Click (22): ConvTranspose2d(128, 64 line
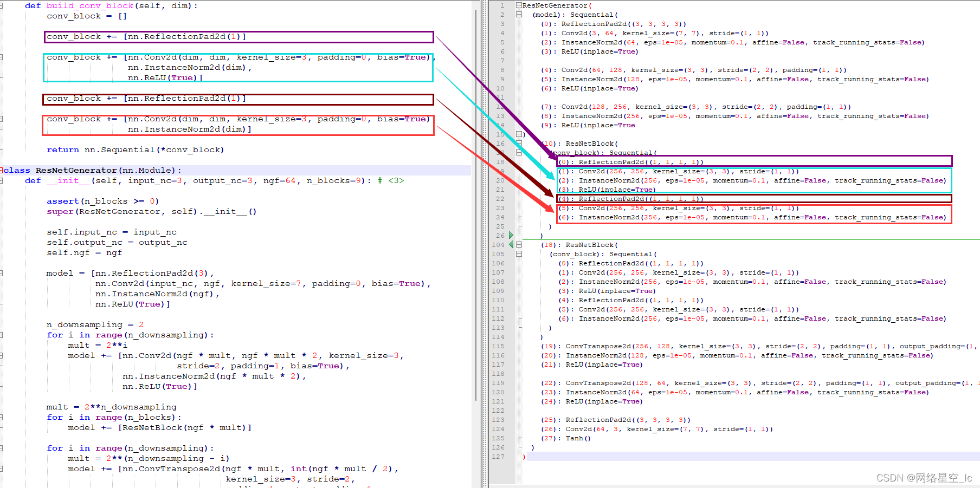Screen dimensions: 980x488 click(x=760, y=383)
